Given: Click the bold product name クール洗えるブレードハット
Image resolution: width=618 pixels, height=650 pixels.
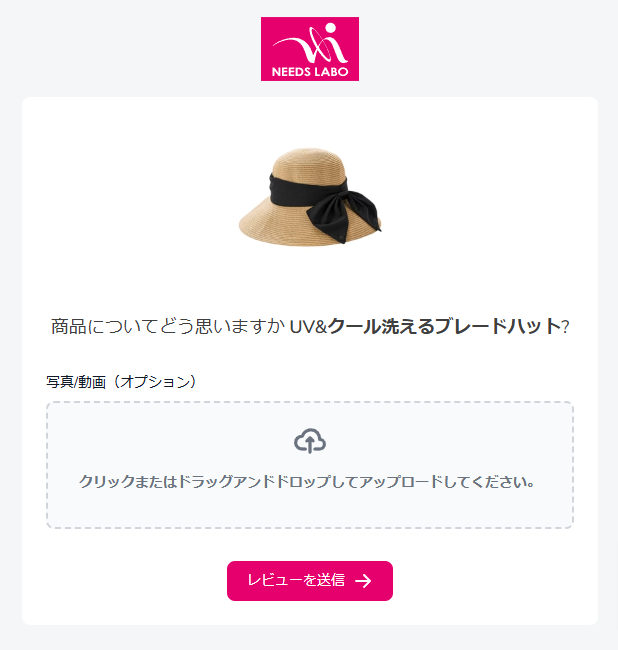Looking at the screenshot, I should point(444,326).
